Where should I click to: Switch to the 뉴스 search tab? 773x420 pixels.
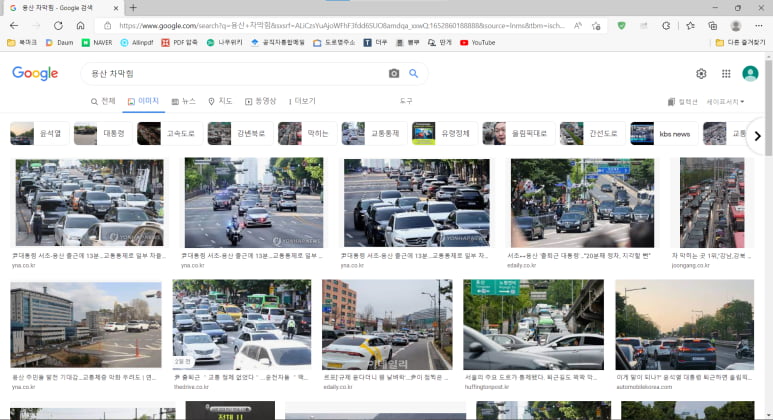coord(183,101)
